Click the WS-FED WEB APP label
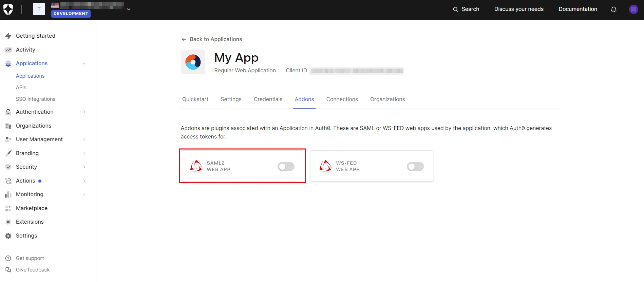The width and height of the screenshot is (644, 282). [x=348, y=166]
